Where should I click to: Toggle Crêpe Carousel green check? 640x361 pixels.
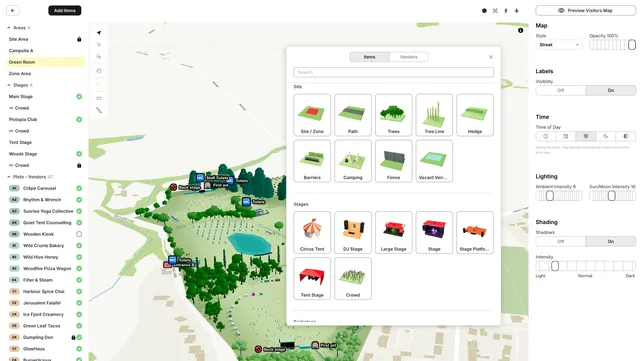[79, 188]
